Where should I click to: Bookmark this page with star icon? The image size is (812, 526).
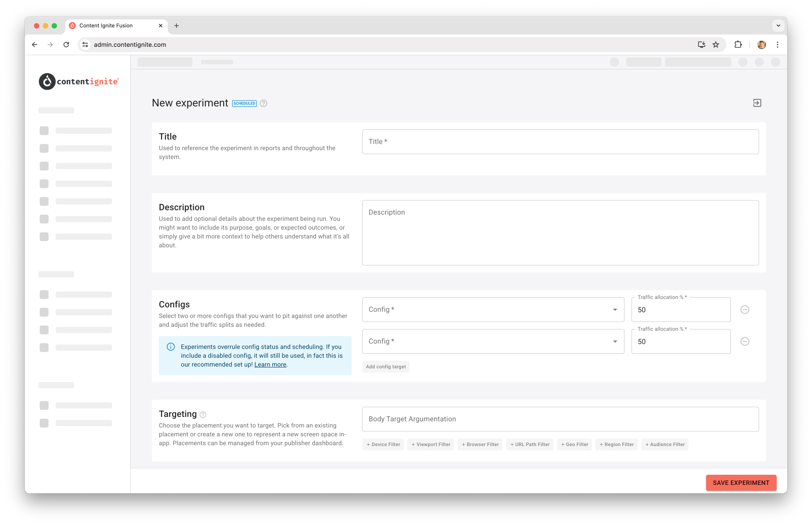pyautogui.click(x=716, y=45)
